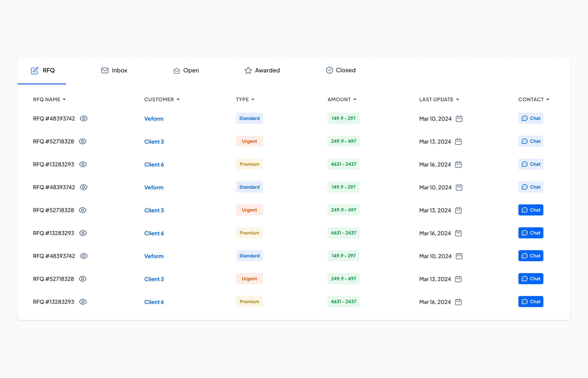Click the pencil icon on the RFQ tab
588x378 pixels.
point(34,71)
